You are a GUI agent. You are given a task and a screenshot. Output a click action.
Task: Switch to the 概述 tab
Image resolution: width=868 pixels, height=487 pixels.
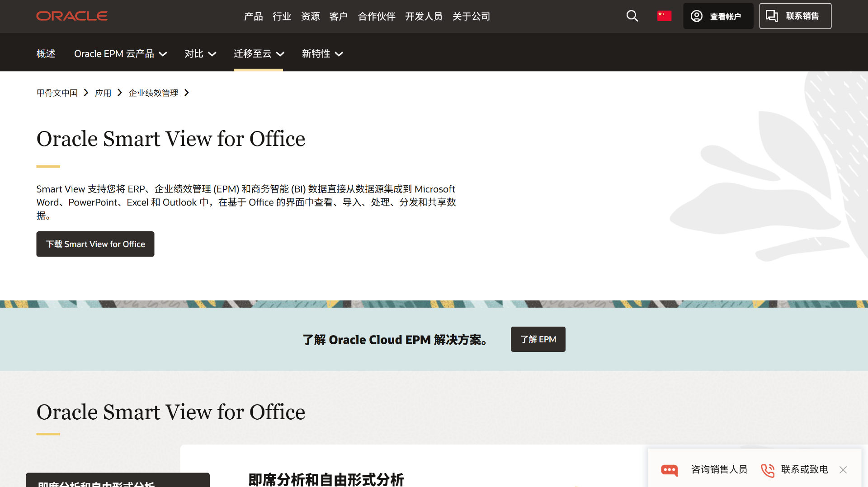[x=46, y=53]
